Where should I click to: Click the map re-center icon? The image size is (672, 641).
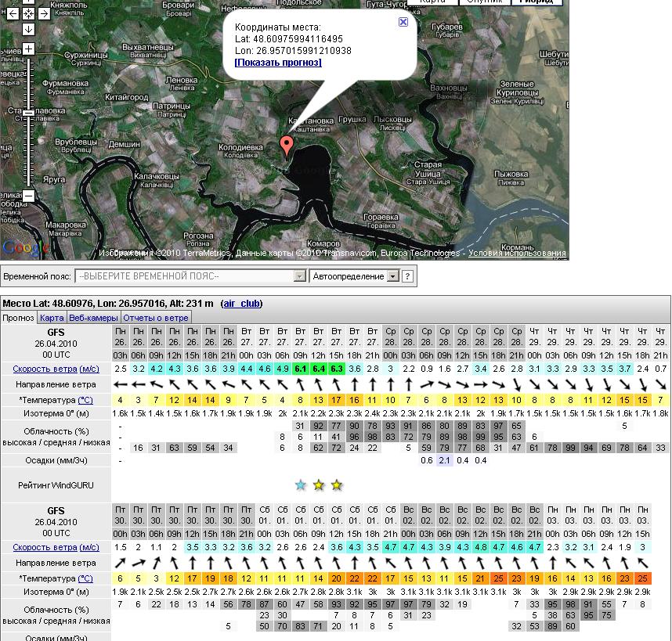tap(28, 14)
